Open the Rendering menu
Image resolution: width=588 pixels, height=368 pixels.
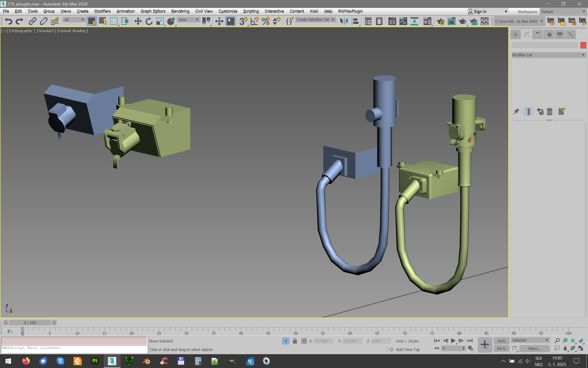(x=180, y=11)
